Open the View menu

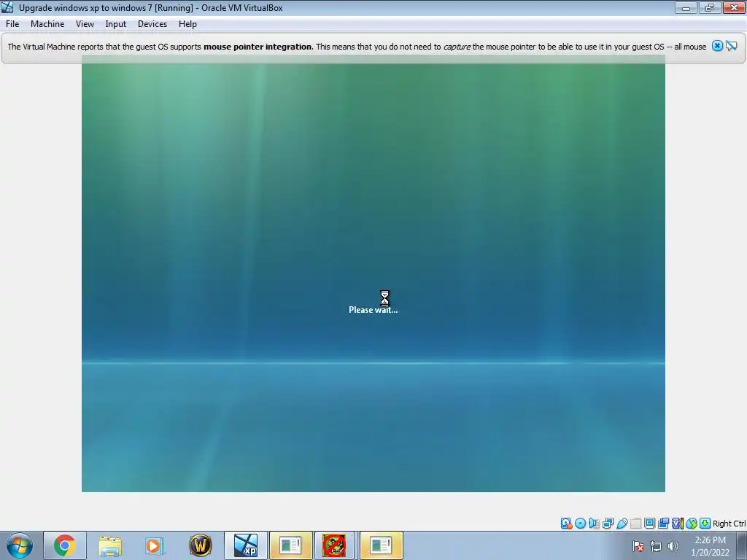85,24
